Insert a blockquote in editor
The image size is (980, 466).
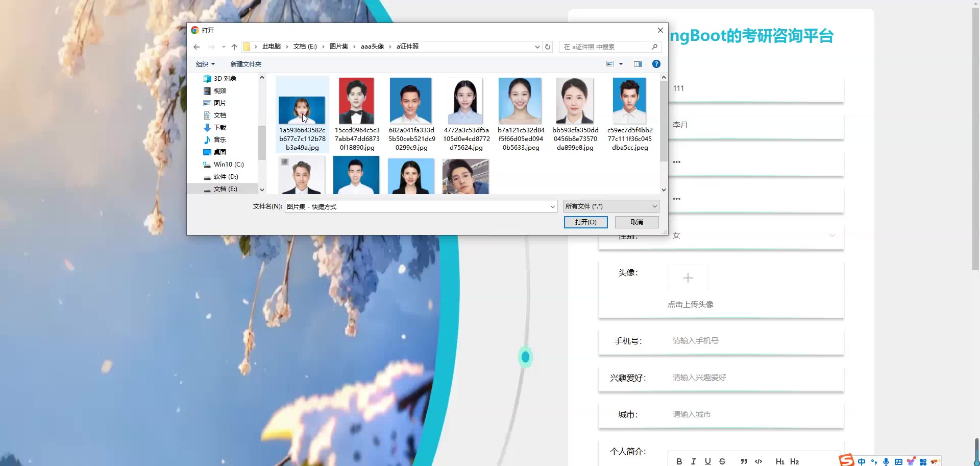tap(744, 461)
